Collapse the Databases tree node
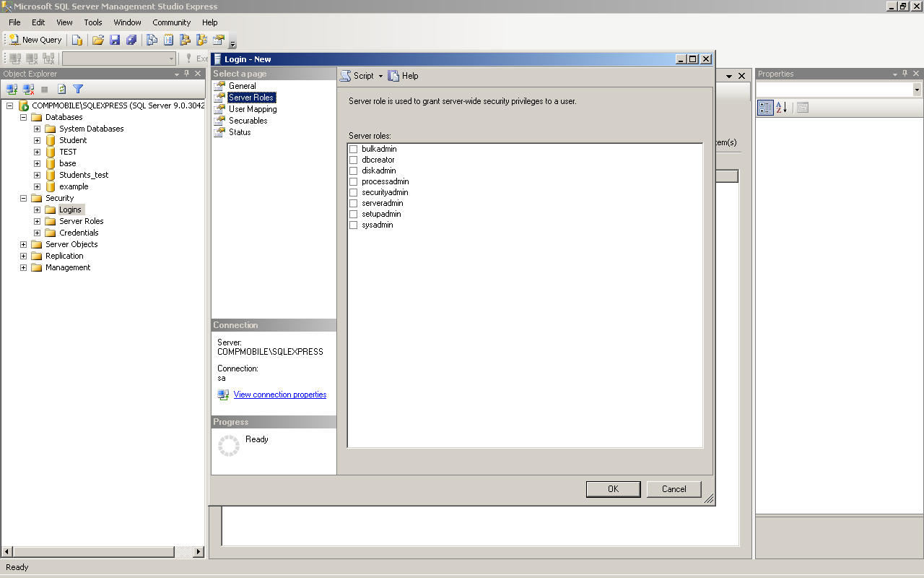The image size is (924, 578). (x=23, y=117)
